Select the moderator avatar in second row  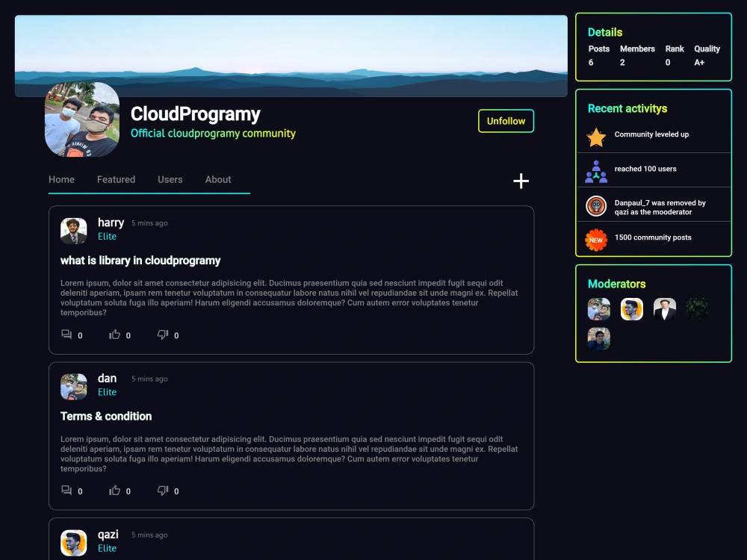[x=599, y=338]
